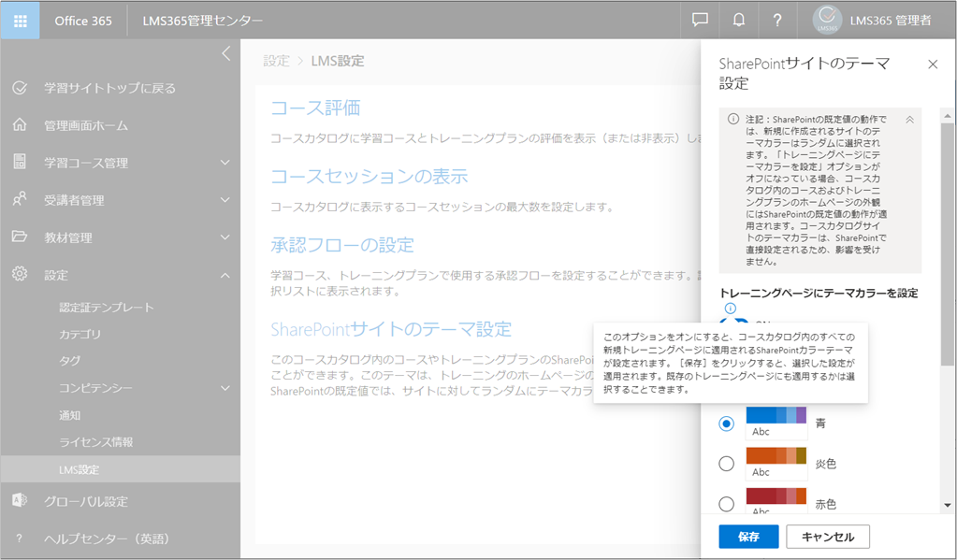The height and width of the screenshot is (560, 957).
Task: Click the orange 炎色 theme color swatch
Action: pyautogui.click(x=776, y=464)
